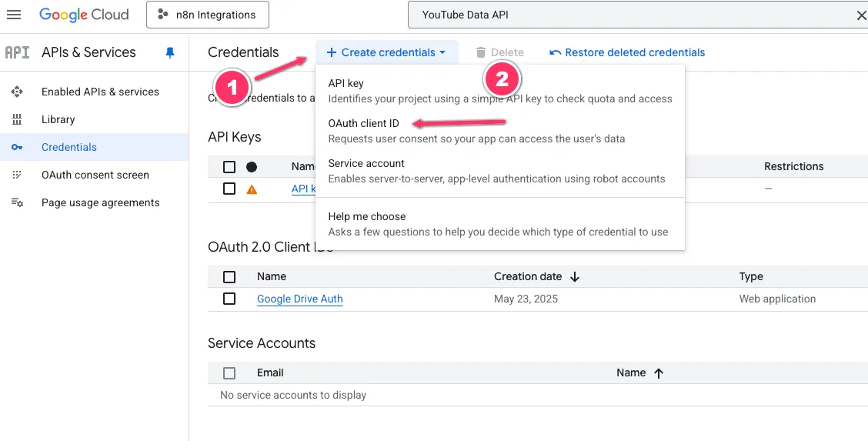Click the Enabled APIs & services icon
The height and width of the screenshot is (441, 868).
(17, 92)
